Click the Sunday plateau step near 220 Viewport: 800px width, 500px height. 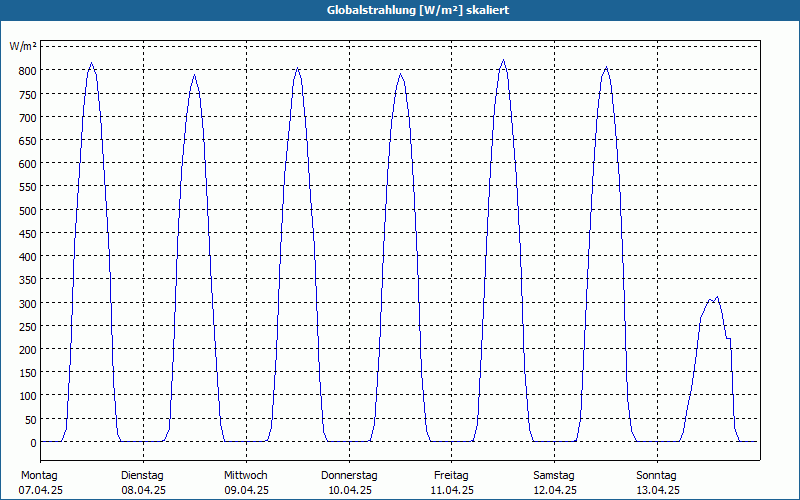729,338
